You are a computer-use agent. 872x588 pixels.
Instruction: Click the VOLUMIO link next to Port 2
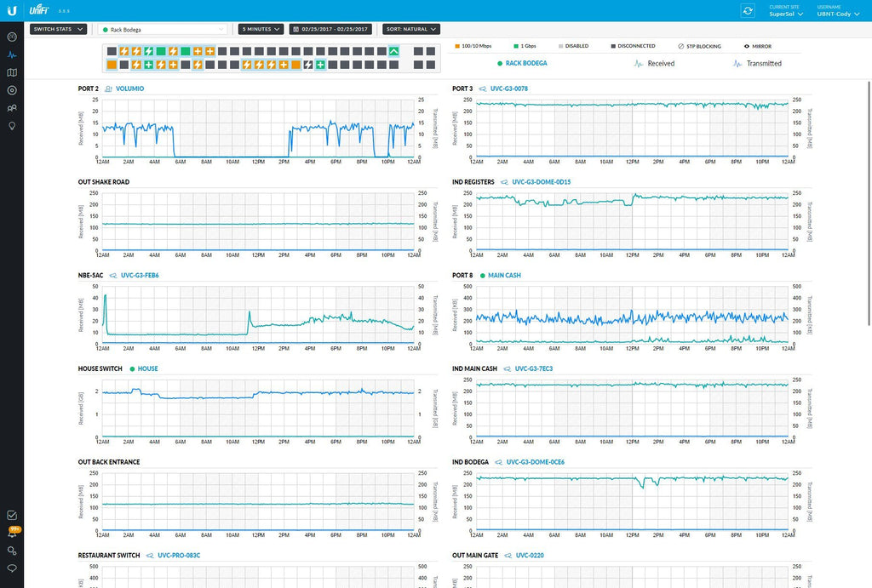coord(129,88)
